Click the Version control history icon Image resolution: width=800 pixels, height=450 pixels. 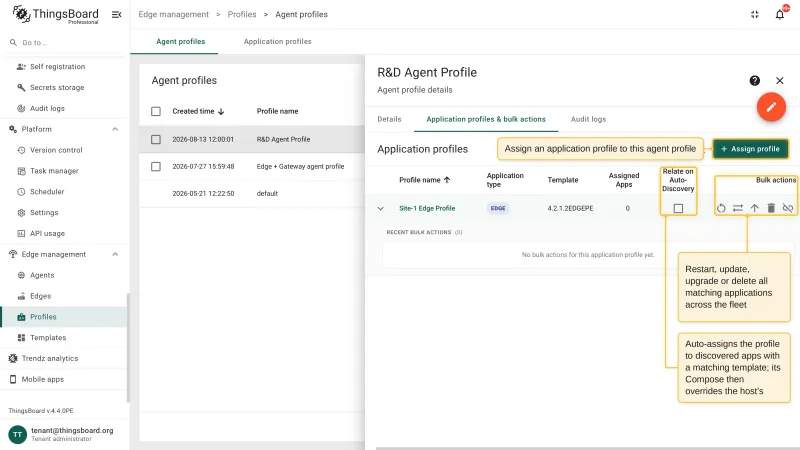(21, 150)
